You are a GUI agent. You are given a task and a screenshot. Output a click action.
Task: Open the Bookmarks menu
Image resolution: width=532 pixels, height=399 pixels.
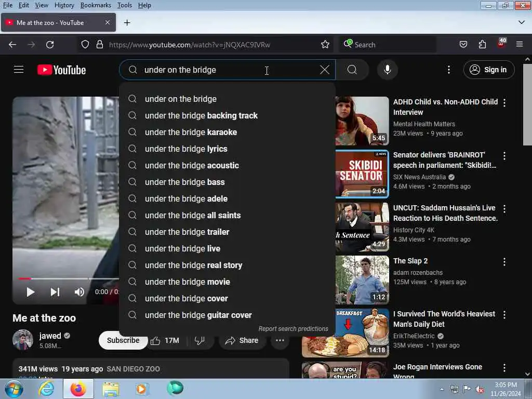tap(96, 5)
